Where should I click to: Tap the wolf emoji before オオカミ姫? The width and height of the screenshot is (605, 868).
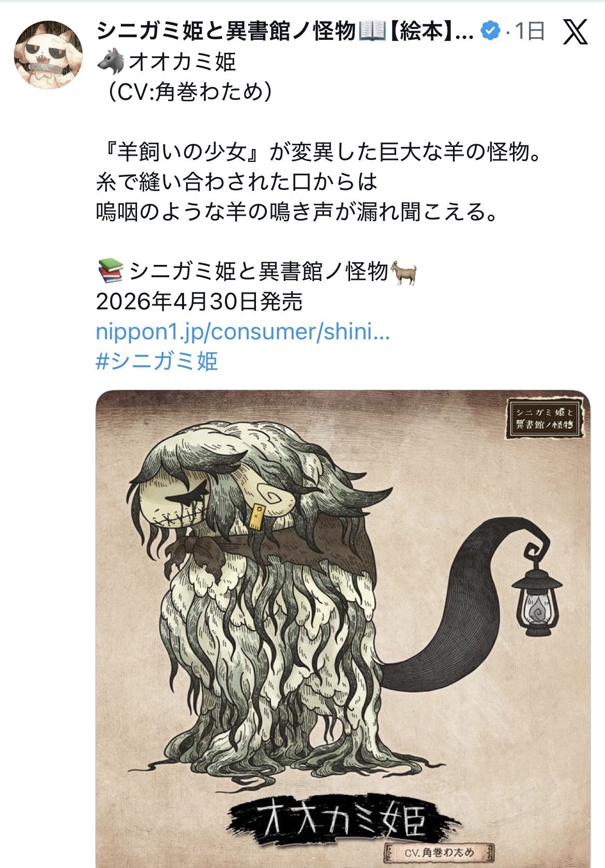click(110, 62)
